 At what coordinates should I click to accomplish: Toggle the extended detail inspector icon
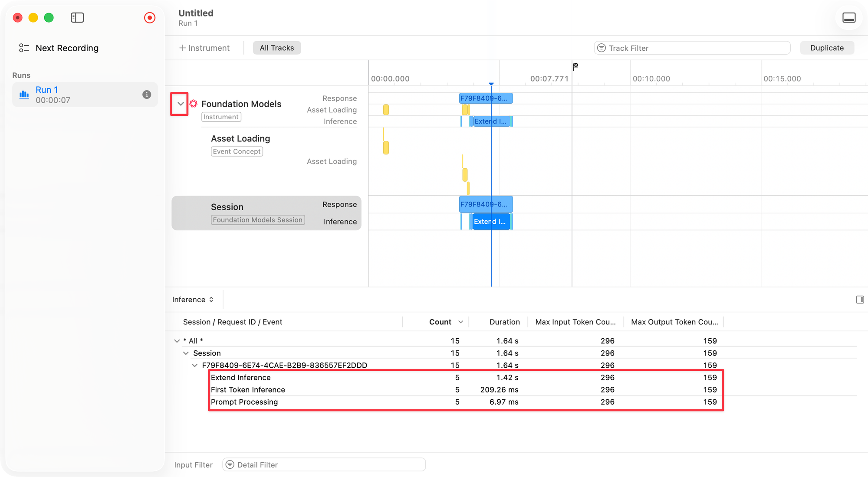860,300
